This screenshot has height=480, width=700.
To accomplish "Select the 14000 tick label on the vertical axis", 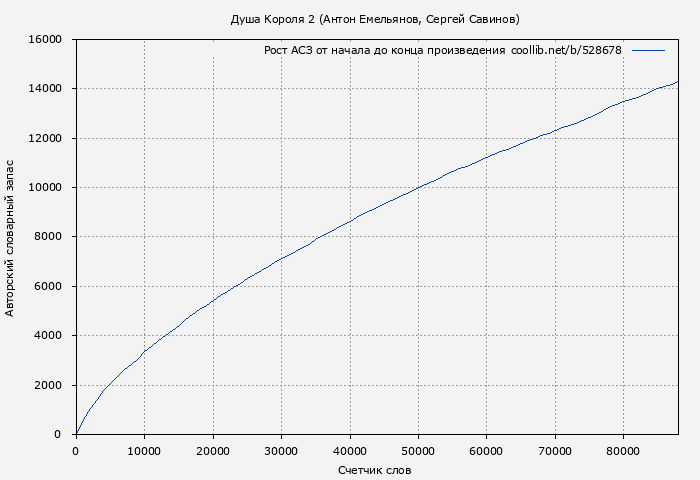I will tap(43, 89).
